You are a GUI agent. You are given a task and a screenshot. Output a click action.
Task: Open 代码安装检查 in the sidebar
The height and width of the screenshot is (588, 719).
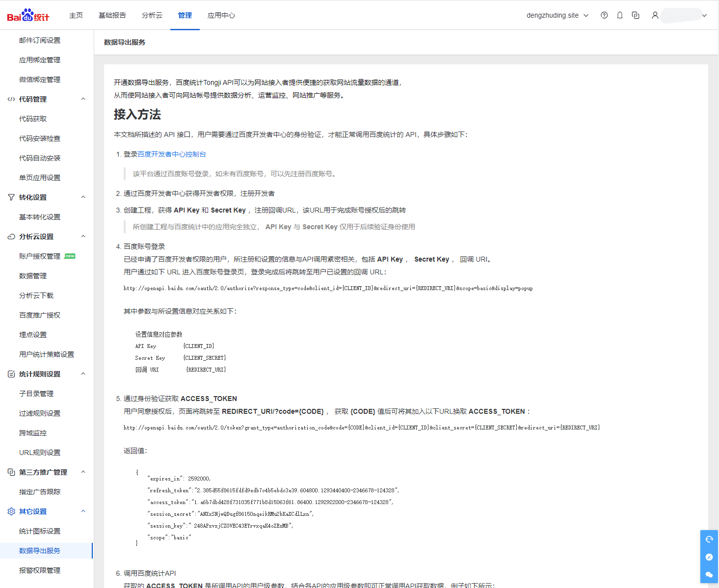[40, 138]
